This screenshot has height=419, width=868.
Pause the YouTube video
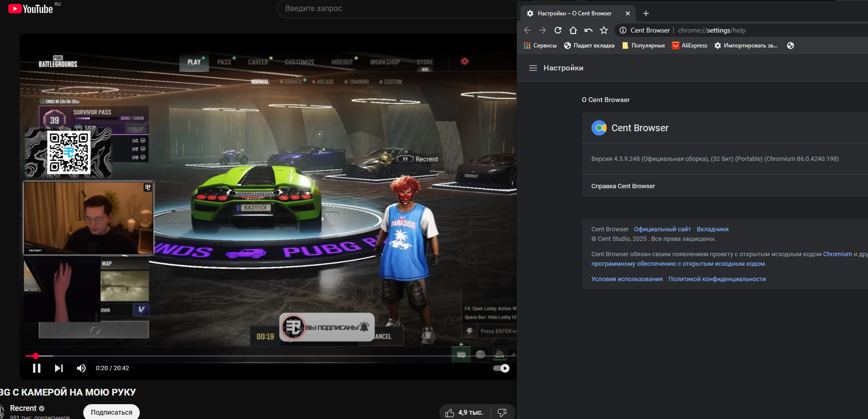point(36,368)
